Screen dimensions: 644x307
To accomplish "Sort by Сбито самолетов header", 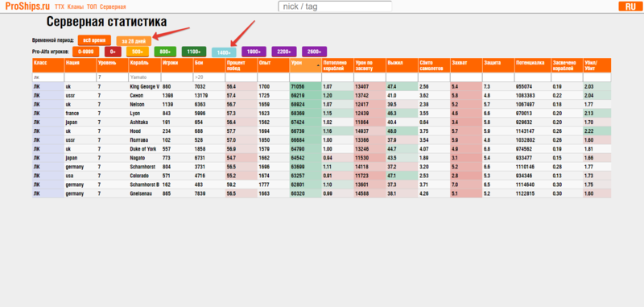I will (434, 65).
